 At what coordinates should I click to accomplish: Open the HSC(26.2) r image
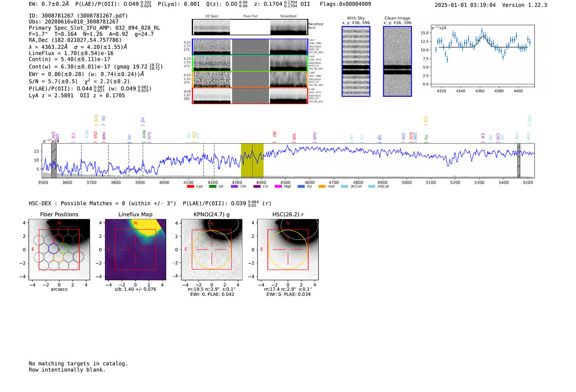coord(288,250)
